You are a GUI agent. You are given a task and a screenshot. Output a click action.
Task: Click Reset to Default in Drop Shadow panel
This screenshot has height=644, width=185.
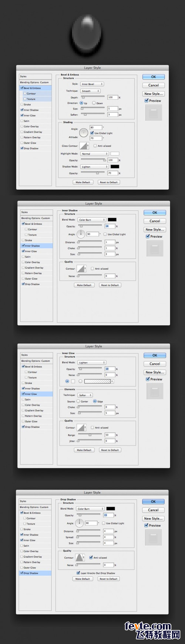click(108, 579)
